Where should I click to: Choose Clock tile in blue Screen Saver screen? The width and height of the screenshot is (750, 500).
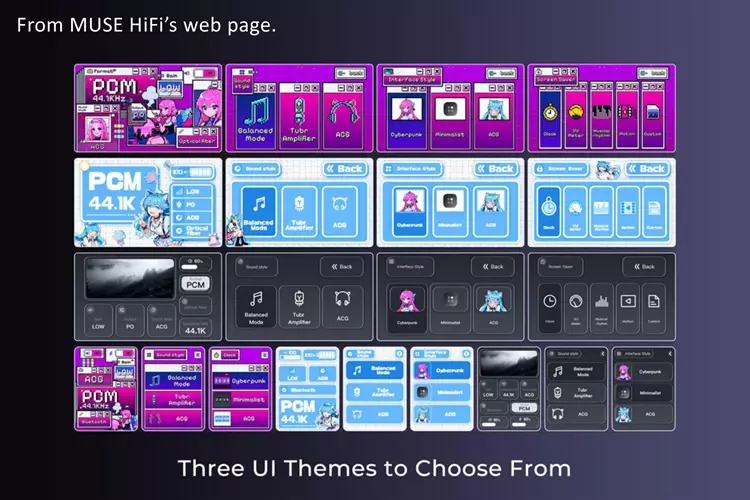(549, 211)
